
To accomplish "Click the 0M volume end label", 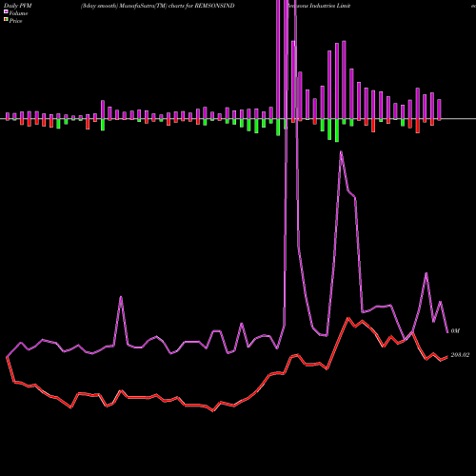I will (455, 331).
